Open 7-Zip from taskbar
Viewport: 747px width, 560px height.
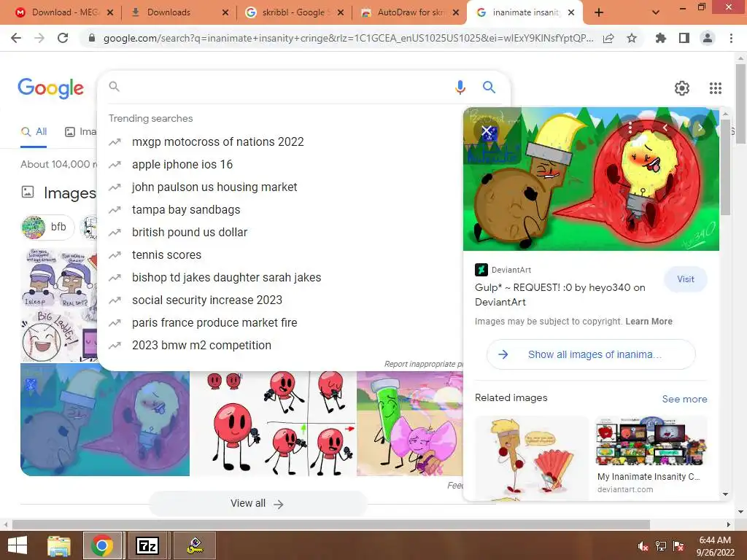pyautogui.click(x=147, y=545)
